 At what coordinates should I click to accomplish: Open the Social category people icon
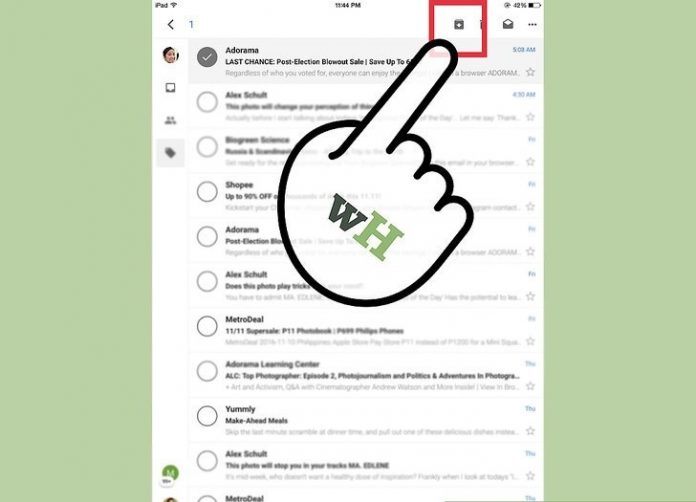tap(170, 120)
